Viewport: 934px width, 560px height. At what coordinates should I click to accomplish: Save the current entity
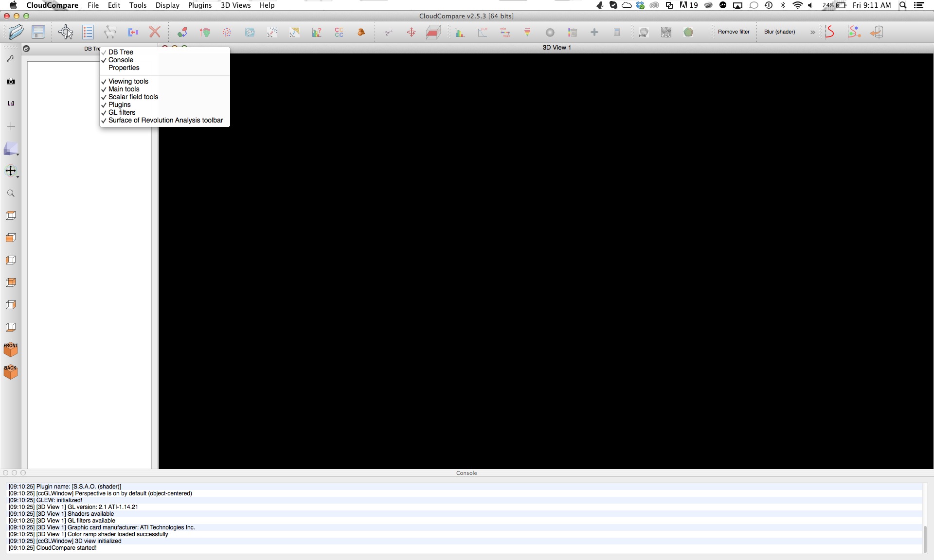(38, 32)
